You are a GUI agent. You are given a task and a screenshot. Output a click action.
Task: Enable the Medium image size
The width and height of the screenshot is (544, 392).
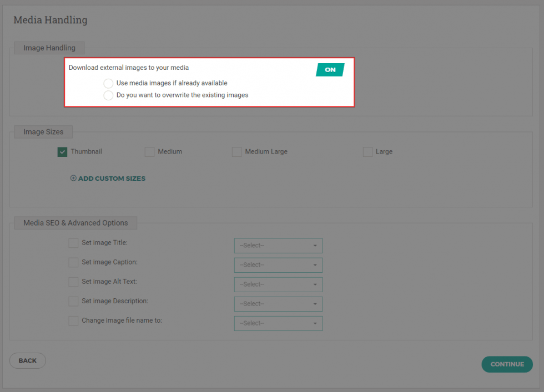pyautogui.click(x=149, y=151)
